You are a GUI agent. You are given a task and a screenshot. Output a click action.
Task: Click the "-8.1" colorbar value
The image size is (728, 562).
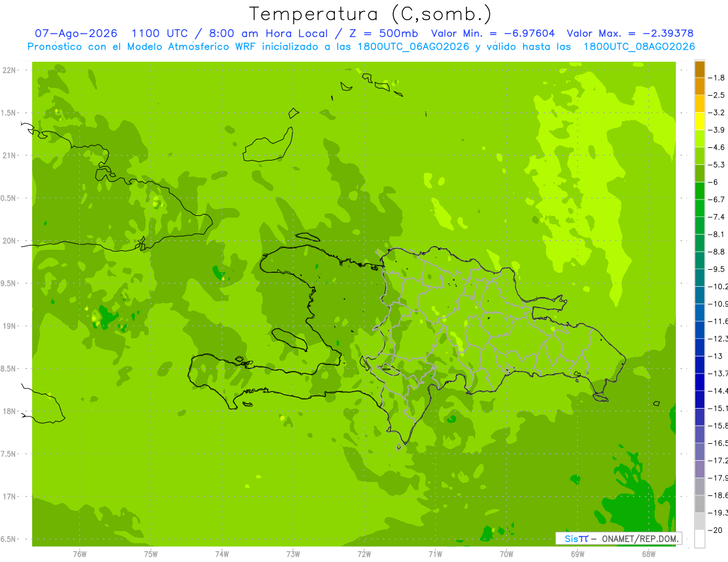[716, 234]
